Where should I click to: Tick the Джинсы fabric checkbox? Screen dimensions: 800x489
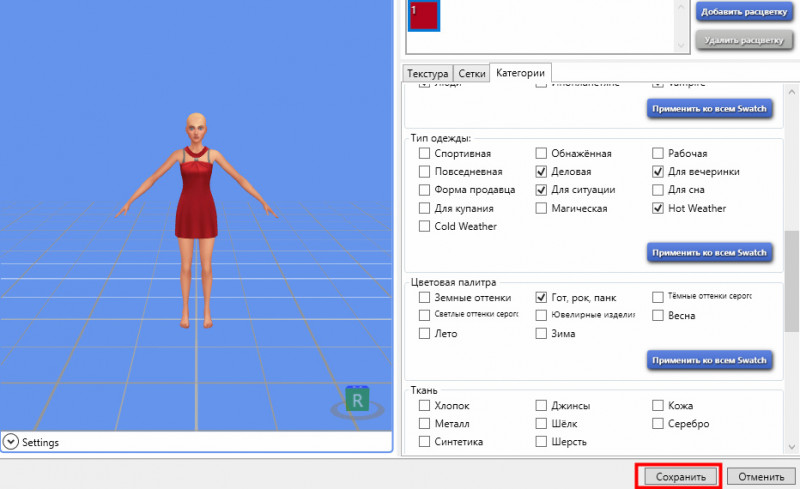click(x=541, y=405)
